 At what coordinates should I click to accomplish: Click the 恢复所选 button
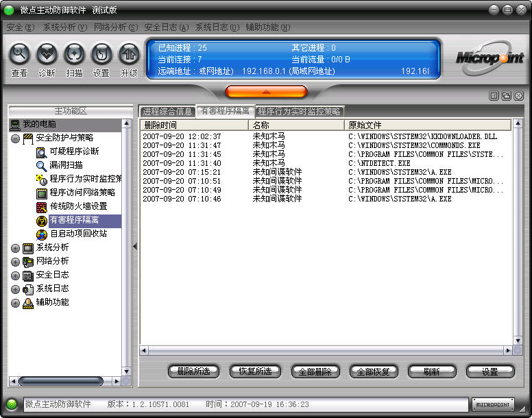(x=255, y=371)
